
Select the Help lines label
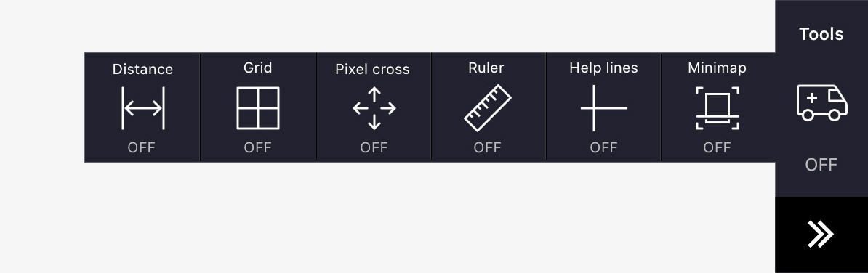(603, 68)
